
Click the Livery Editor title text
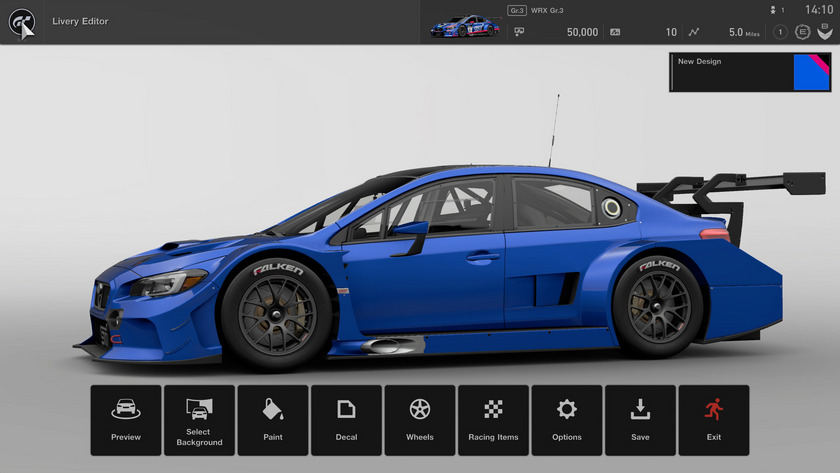tap(80, 21)
